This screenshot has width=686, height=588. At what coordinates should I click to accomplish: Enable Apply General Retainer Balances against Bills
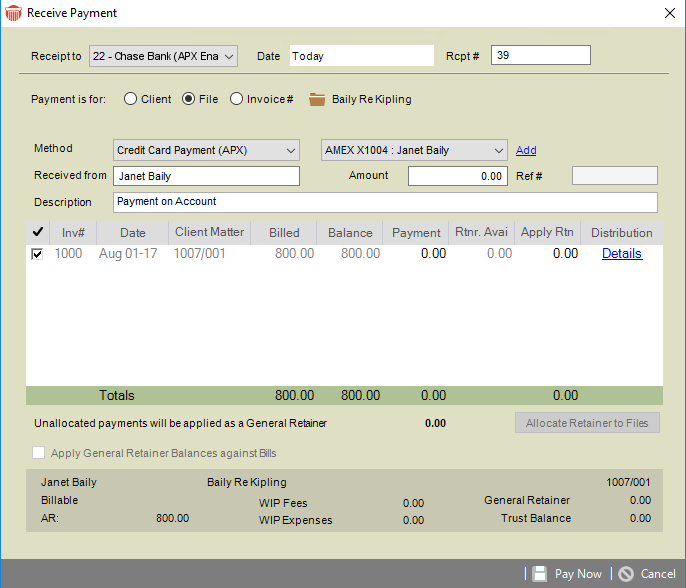click(x=38, y=452)
